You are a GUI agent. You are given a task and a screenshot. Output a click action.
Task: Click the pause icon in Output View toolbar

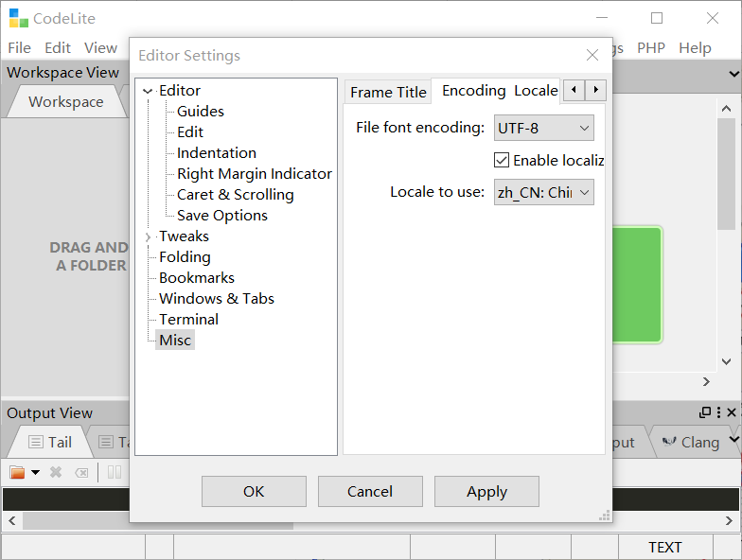click(115, 472)
